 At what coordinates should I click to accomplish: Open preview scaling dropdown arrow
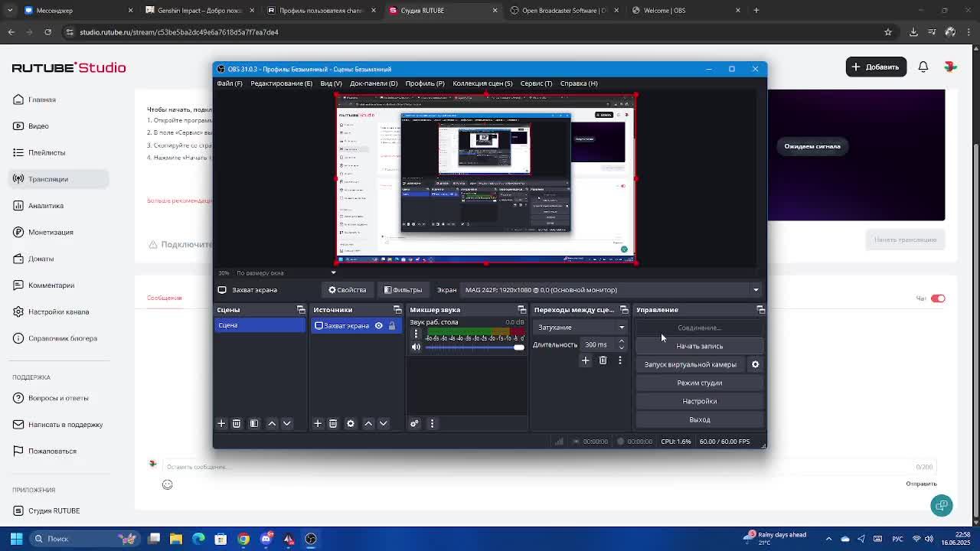333,272
